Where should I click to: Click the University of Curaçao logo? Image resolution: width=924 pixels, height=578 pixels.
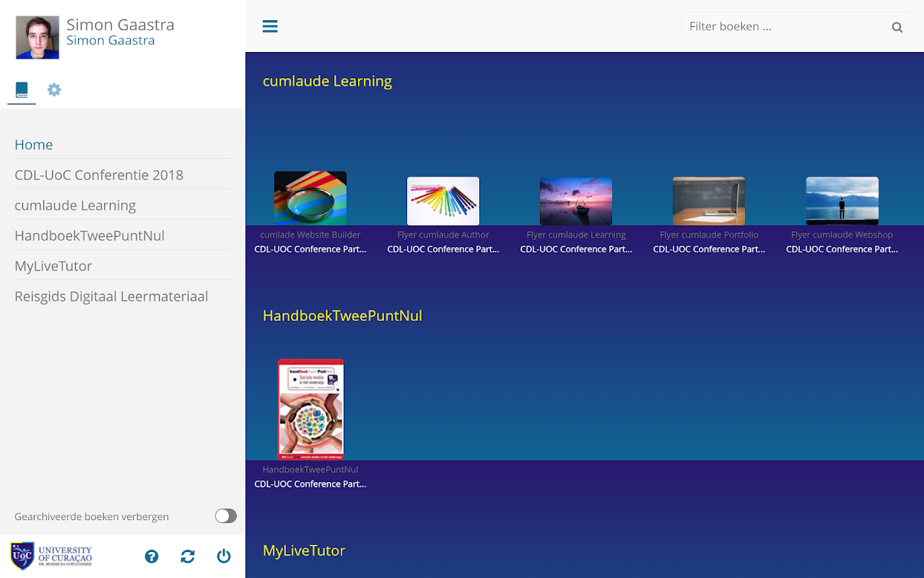coord(51,556)
